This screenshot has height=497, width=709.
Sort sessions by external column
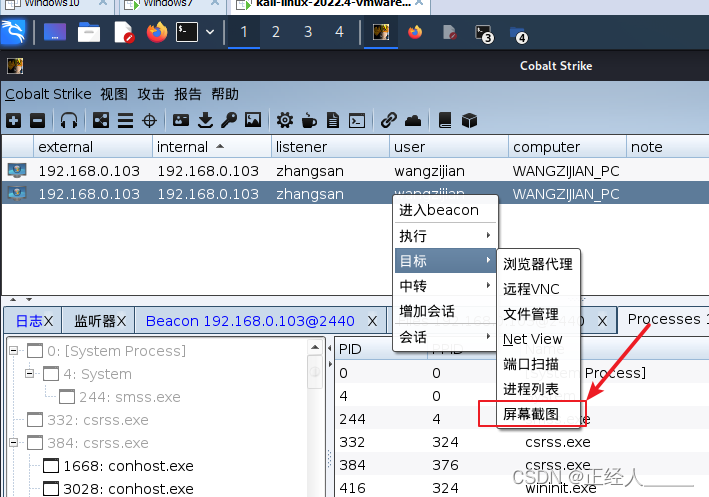pos(93,147)
